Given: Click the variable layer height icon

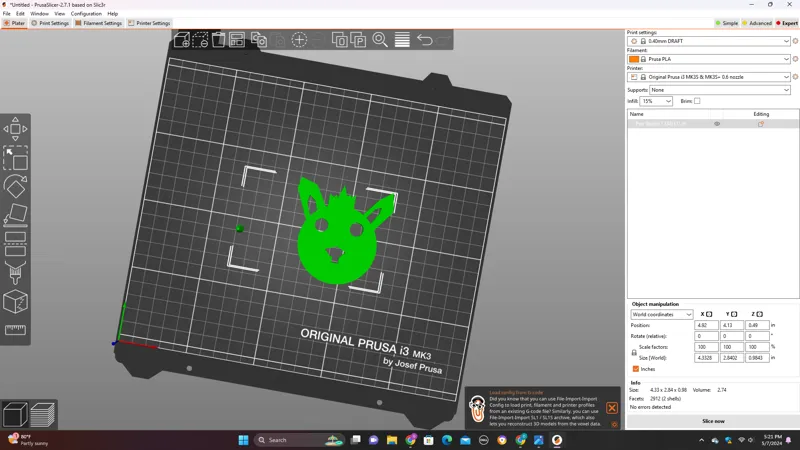Looking at the screenshot, I should point(402,40).
